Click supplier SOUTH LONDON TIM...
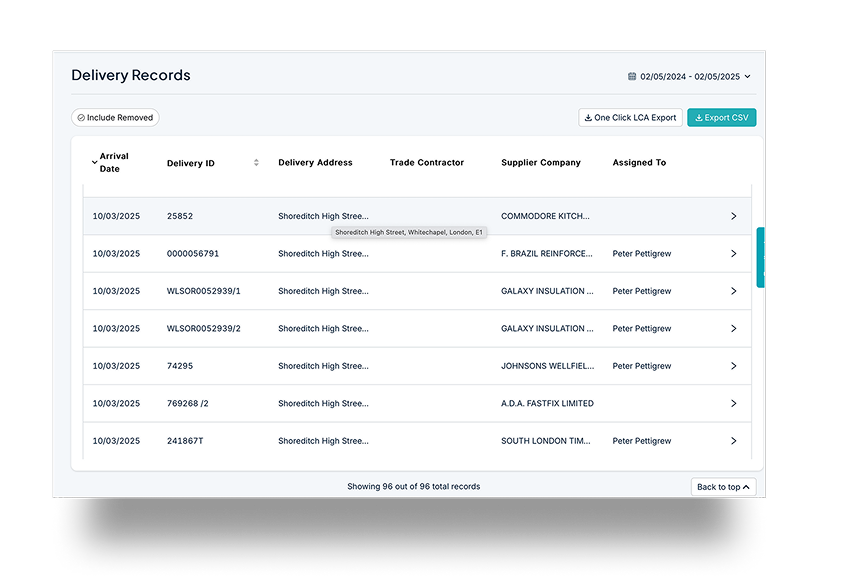 [x=545, y=441]
